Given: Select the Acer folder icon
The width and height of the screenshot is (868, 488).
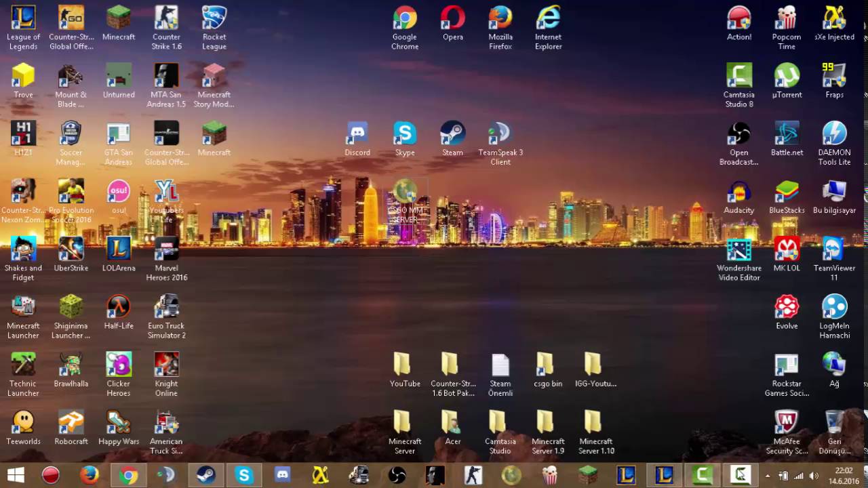Looking at the screenshot, I should tap(452, 426).
